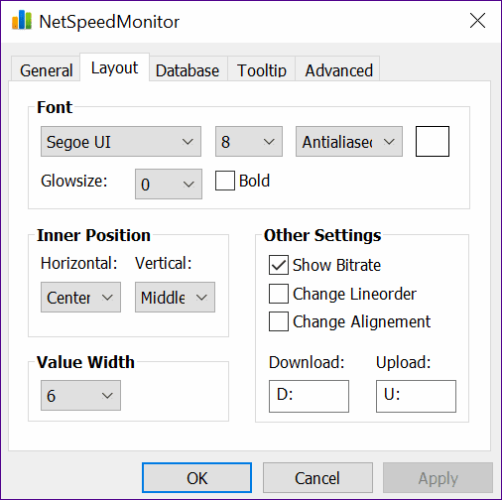Viewport: 502px width, 500px height.
Task: Pick the white font color swatch
Action: tap(432, 141)
